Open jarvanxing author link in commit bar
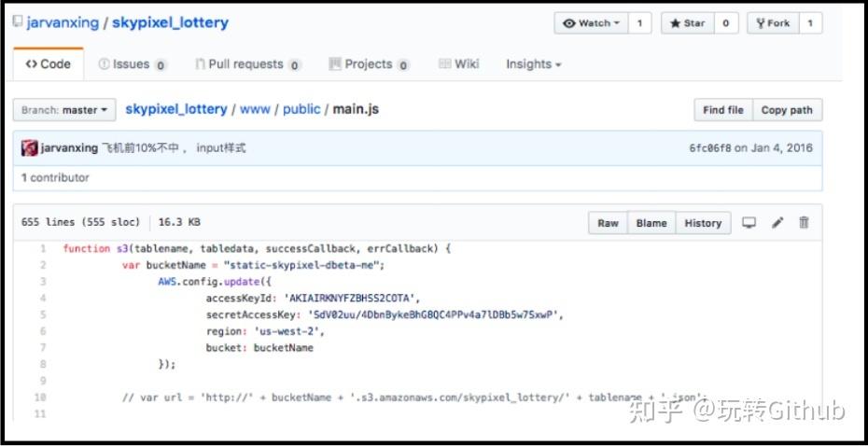Image resolution: width=868 pixels, height=446 pixels. coord(69,148)
